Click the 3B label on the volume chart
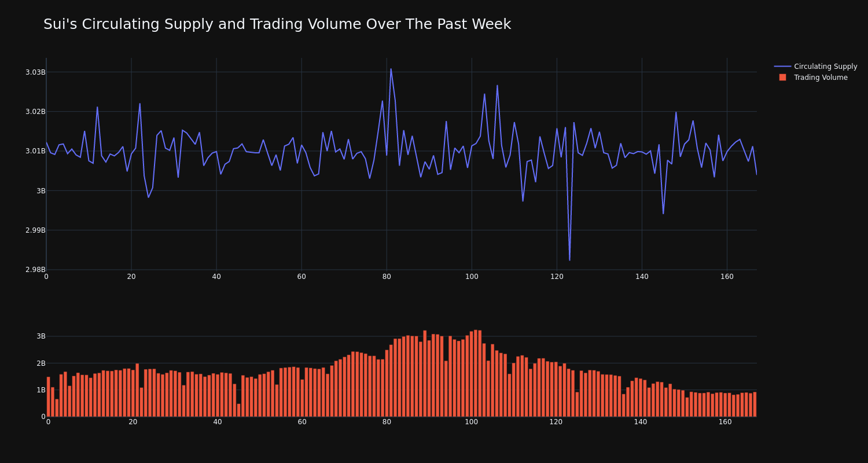This screenshot has height=463, width=868. [x=41, y=336]
